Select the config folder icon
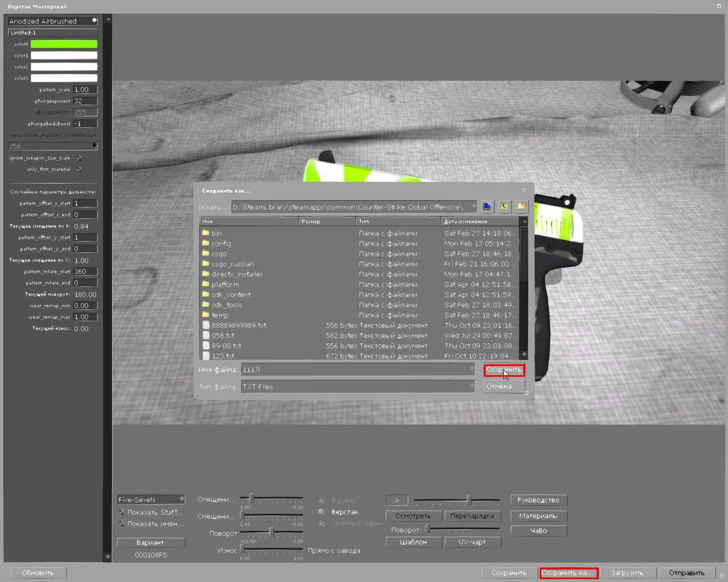The image size is (728, 582). (x=206, y=243)
